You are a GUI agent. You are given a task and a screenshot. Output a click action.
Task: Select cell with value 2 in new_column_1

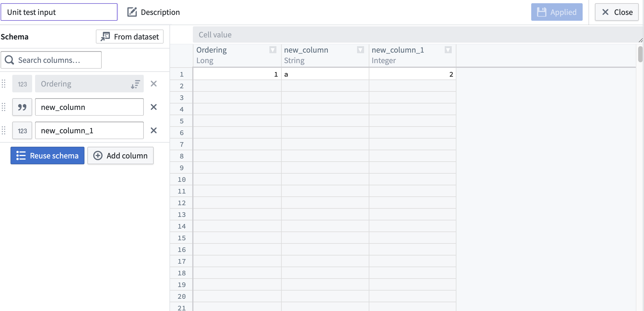coord(413,74)
